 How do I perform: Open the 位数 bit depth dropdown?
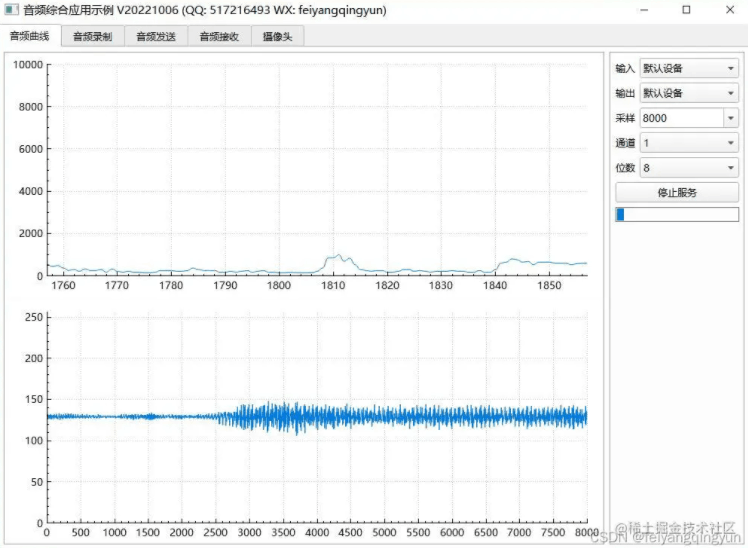[689, 167]
